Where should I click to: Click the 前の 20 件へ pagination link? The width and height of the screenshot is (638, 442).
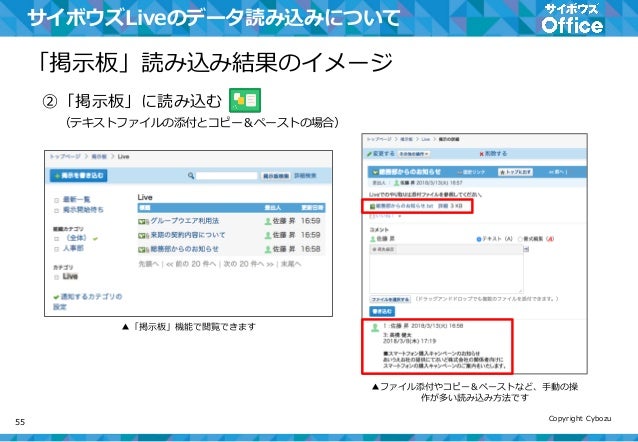pyautogui.click(x=191, y=264)
